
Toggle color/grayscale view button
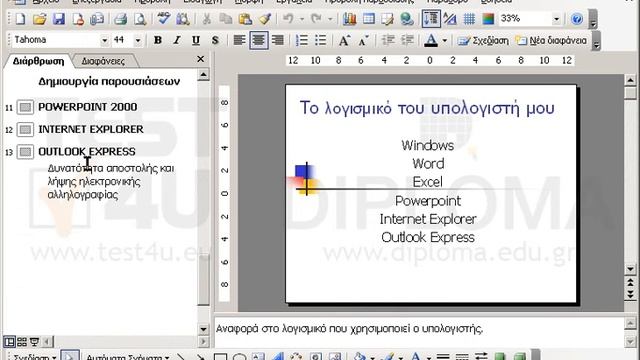tap(488, 19)
